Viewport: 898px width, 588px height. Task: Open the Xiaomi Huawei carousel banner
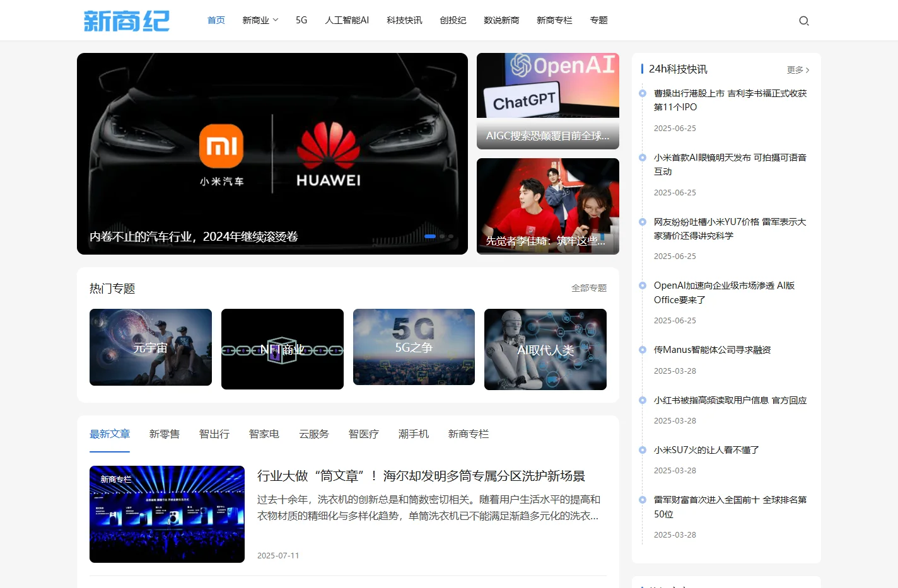pyautogui.click(x=272, y=154)
